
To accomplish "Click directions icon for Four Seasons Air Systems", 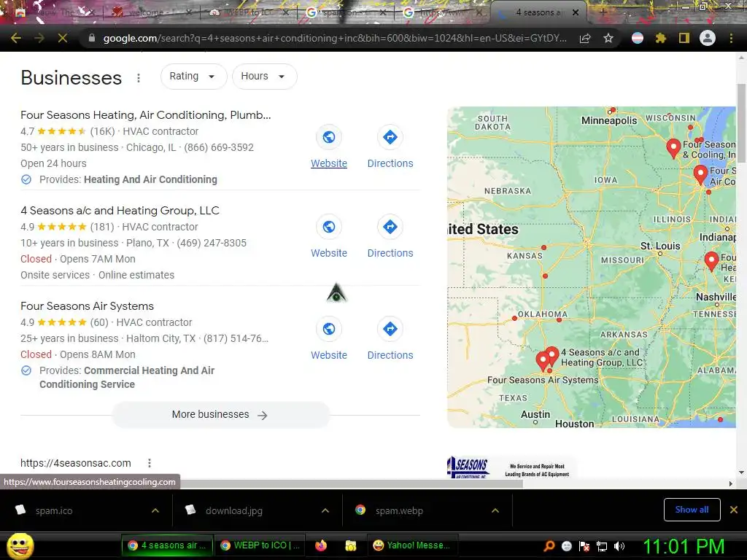I will coord(390,329).
